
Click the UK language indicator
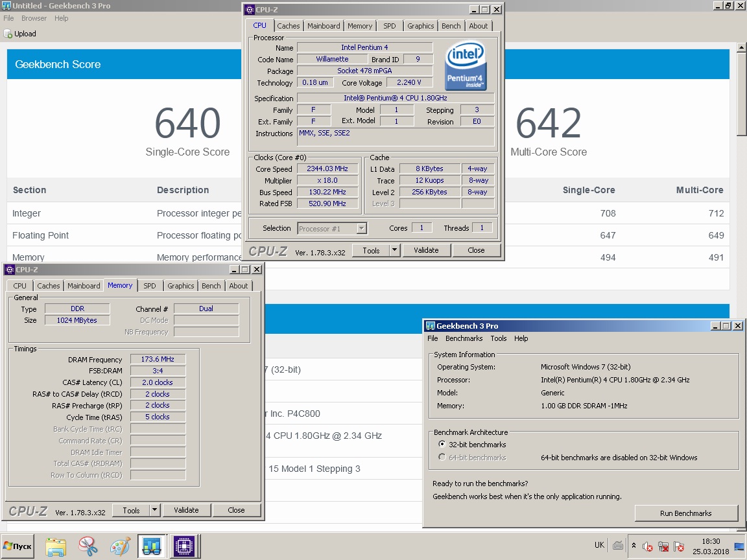pos(599,545)
